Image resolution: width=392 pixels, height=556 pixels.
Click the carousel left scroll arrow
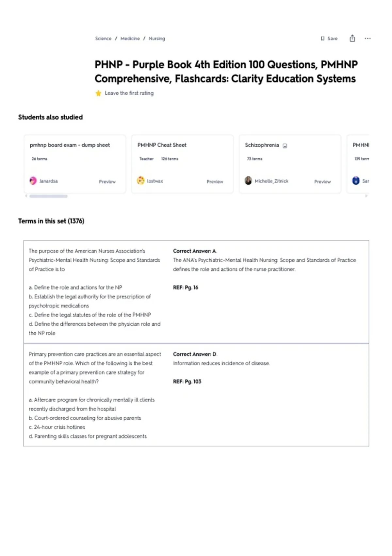[x=26, y=196]
